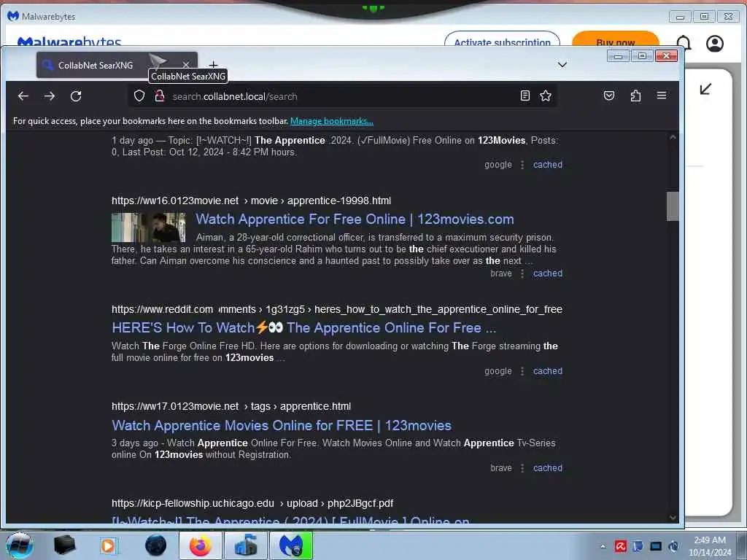Open options dots beside ww17 brave result
The width and height of the screenshot is (747, 560).
point(522,468)
